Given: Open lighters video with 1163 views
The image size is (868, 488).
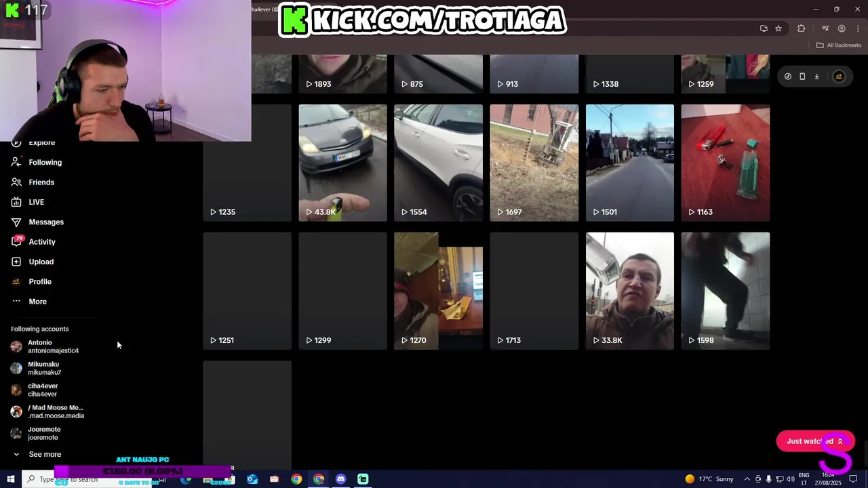Looking at the screenshot, I should pos(725,163).
